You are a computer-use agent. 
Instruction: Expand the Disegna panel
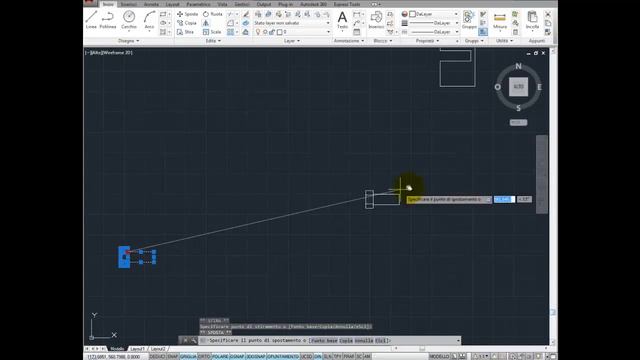129,41
